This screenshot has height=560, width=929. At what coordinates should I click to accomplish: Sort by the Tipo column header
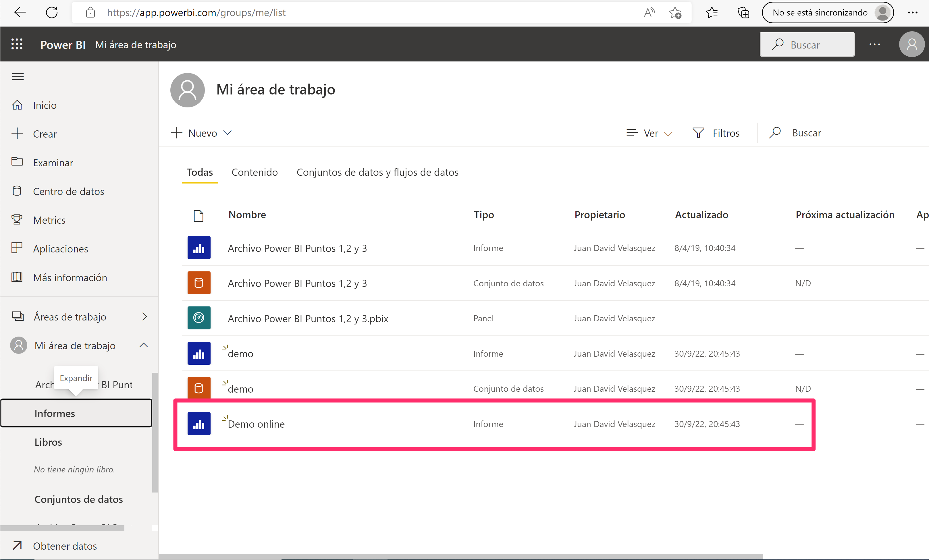click(484, 215)
